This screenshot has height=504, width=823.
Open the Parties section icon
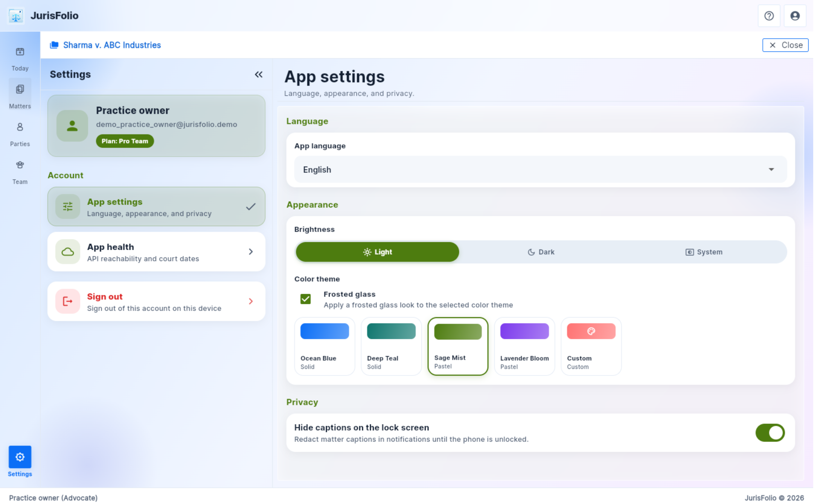[x=20, y=127]
